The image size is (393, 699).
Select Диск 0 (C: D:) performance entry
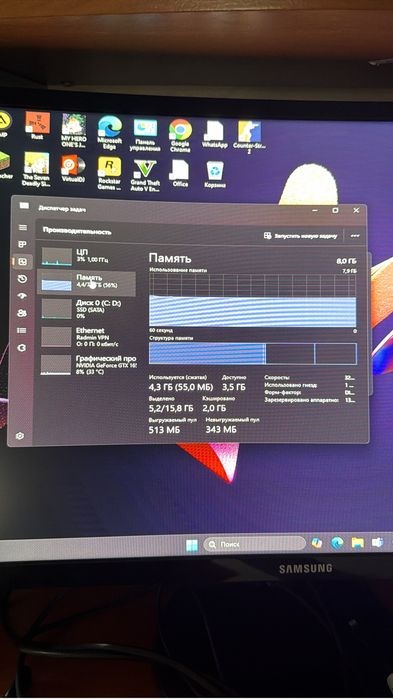click(x=86, y=308)
